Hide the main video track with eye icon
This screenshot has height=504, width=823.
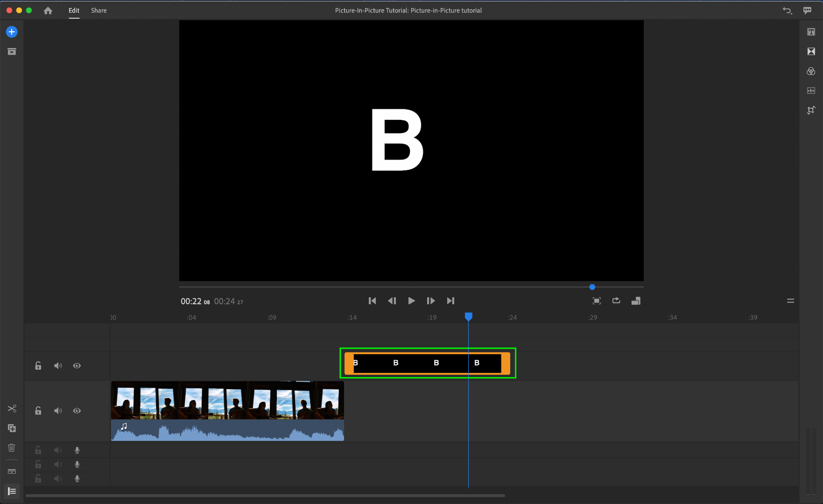77,411
